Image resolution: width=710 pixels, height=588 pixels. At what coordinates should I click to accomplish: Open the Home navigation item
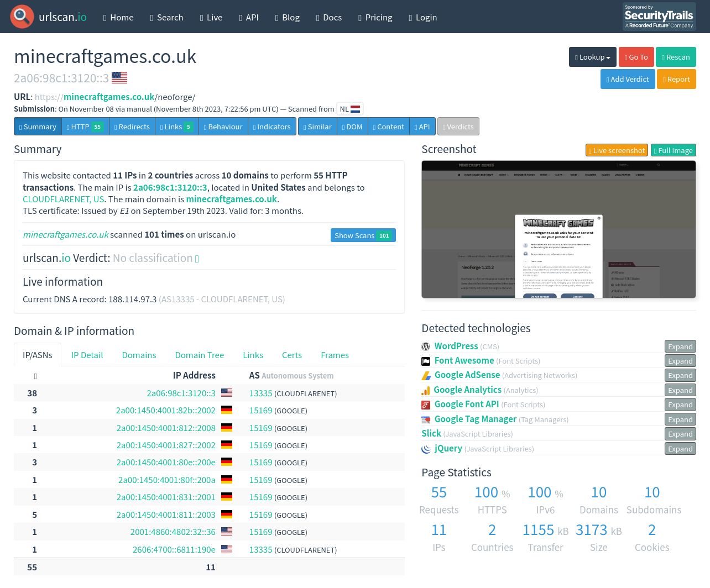pos(118,17)
